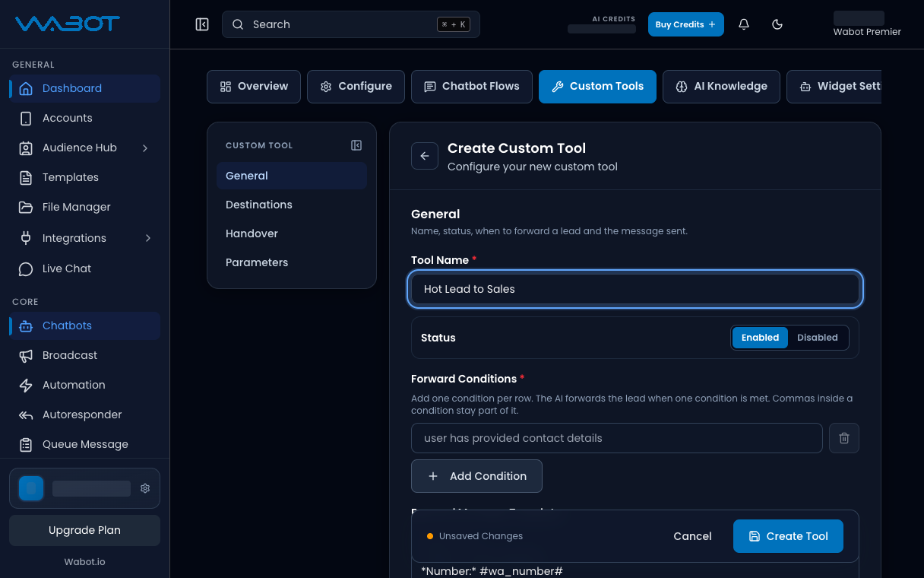This screenshot has height=578, width=924.
Task: Cancel the unsaved changes
Action: 692,536
